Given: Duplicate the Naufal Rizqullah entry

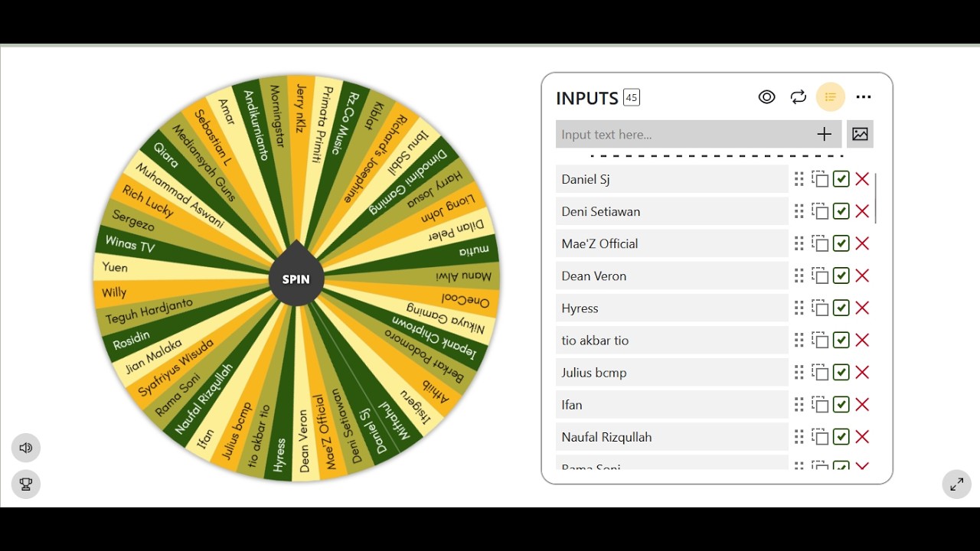Looking at the screenshot, I should (x=820, y=436).
